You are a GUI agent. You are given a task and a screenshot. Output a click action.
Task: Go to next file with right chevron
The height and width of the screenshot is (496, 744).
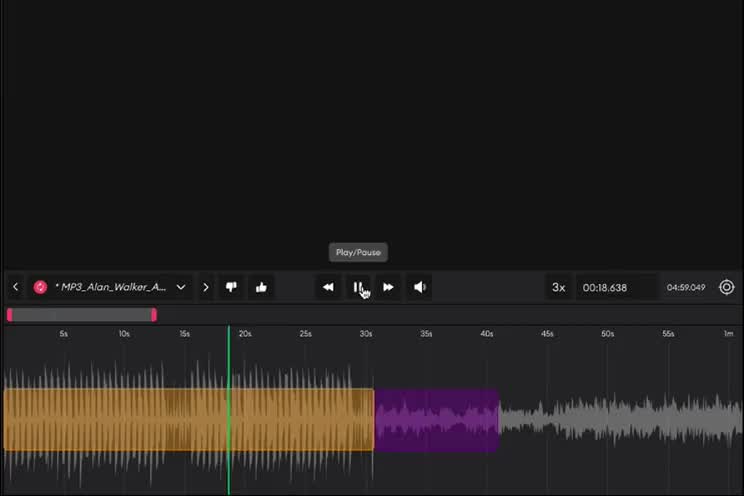[206, 287]
